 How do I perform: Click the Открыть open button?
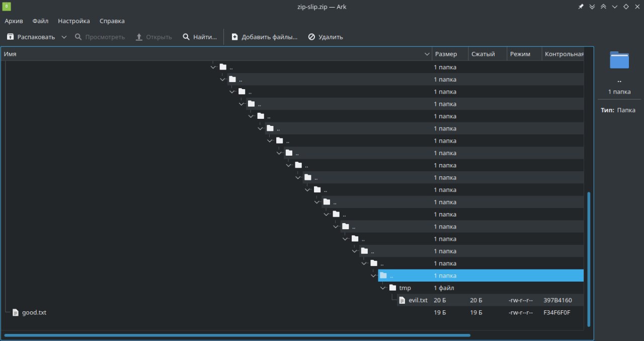point(154,37)
